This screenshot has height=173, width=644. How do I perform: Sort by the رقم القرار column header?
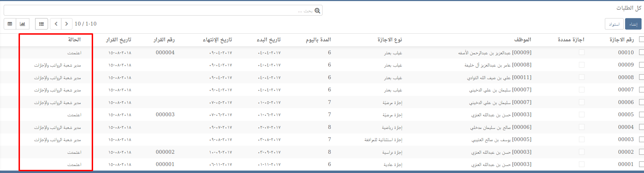(164, 40)
